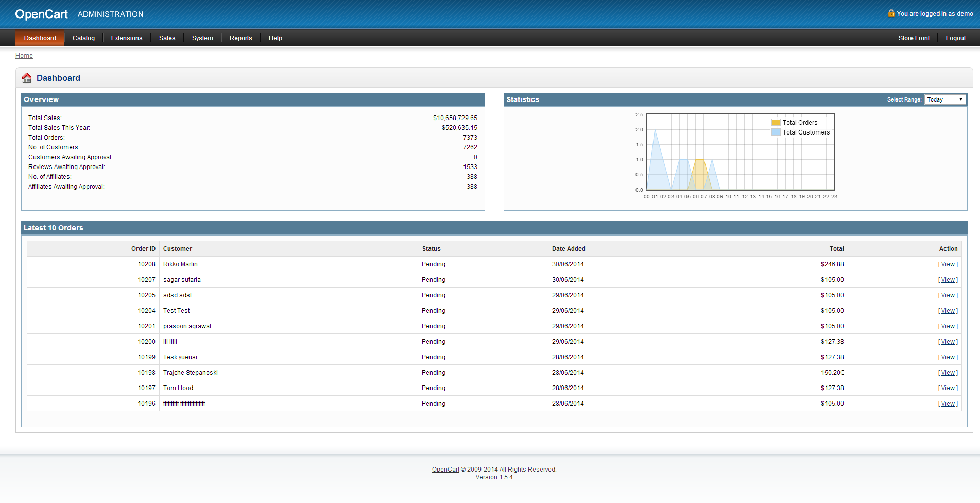The image size is (980, 503).
Task: Click the Total Orders legend swatch
Action: [776, 122]
